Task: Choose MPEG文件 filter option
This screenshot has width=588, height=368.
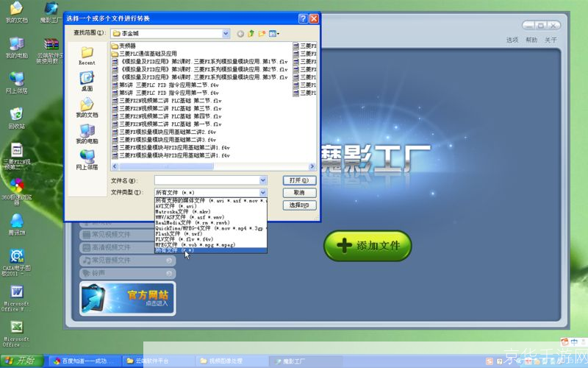Action: [211, 245]
